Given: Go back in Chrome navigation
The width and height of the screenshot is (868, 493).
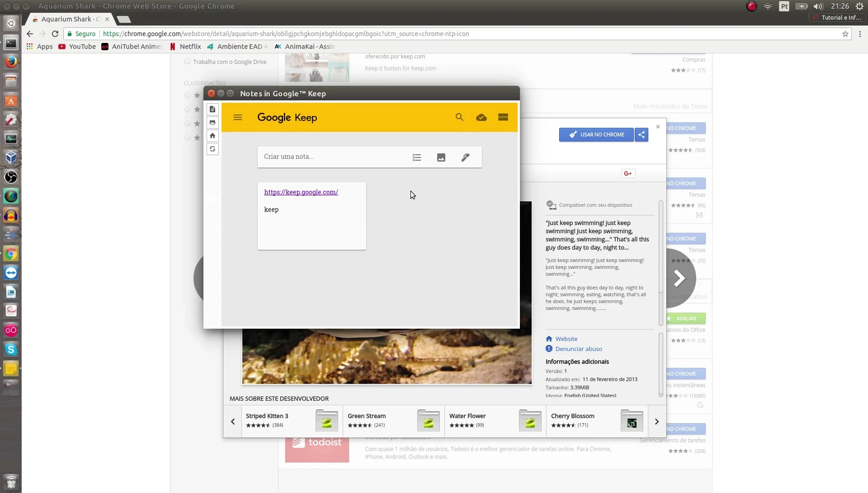Looking at the screenshot, I should pos(30,34).
